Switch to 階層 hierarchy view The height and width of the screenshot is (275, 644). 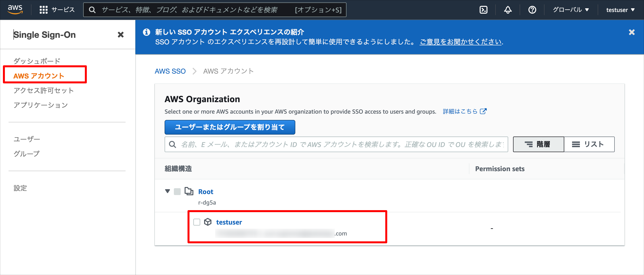coord(538,144)
